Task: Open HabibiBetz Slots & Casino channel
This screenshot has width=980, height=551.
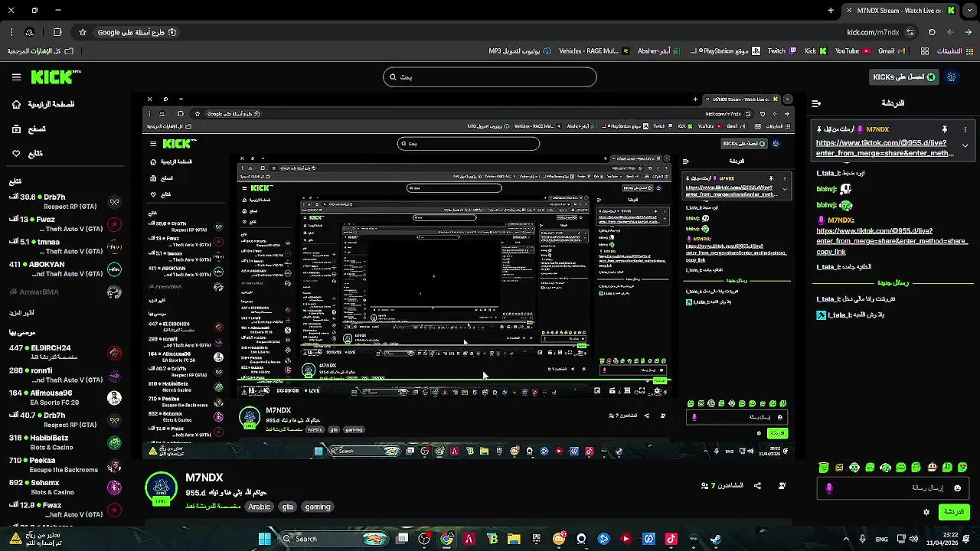Action: click(65, 442)
